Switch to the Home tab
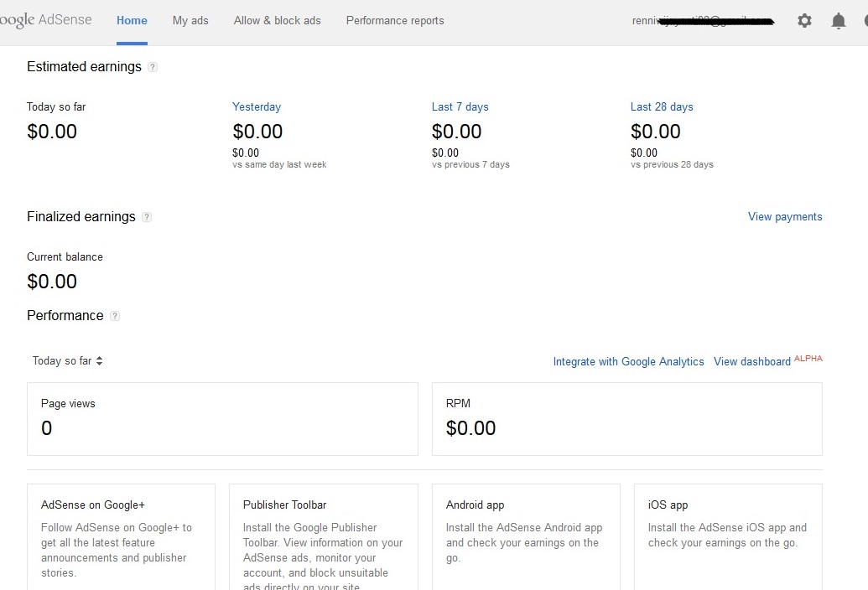The width and height of the screenshot is (868, 590). pos(132,21)
